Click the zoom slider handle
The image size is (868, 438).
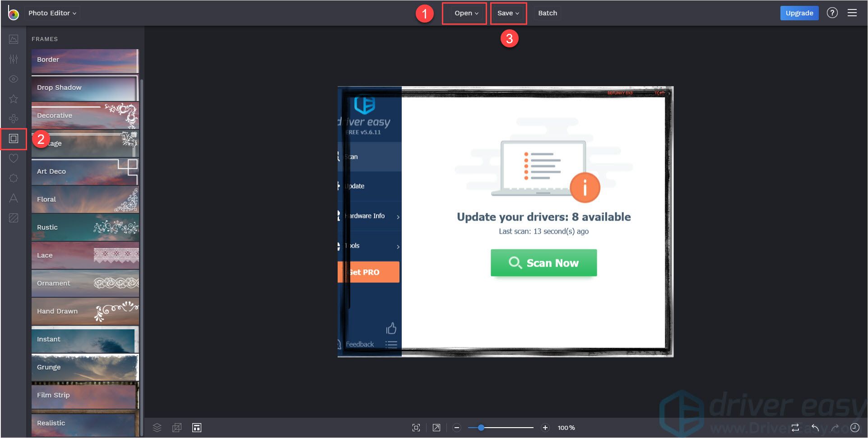click(x=481, y=428)
